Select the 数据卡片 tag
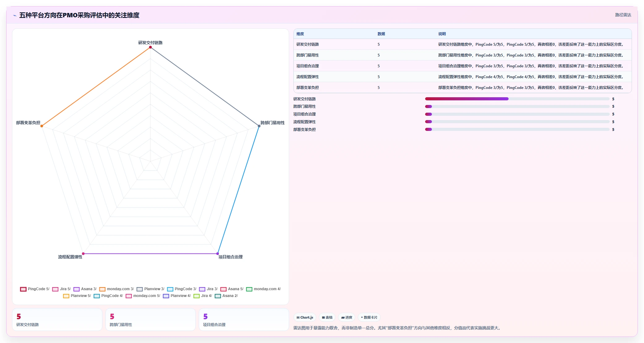This screenshot has height=343, width=644. 369,317
